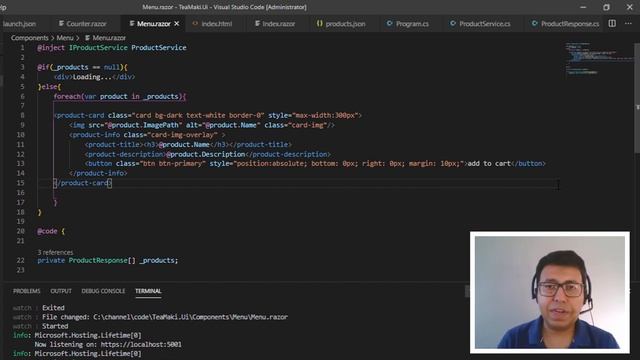Open the editor More Actions ellipsis
The image size is (640, 360).
tap(628, 24)
